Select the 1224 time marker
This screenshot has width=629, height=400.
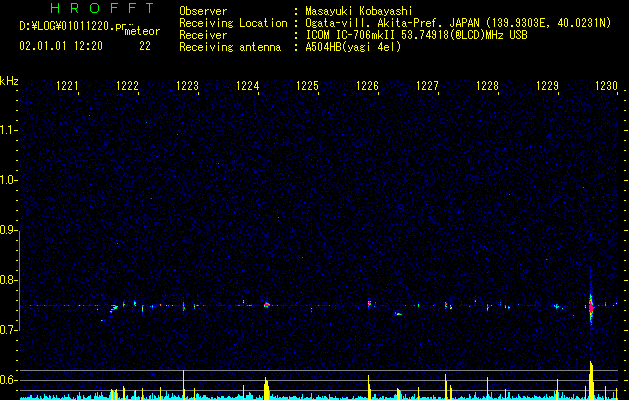[248, 86]
